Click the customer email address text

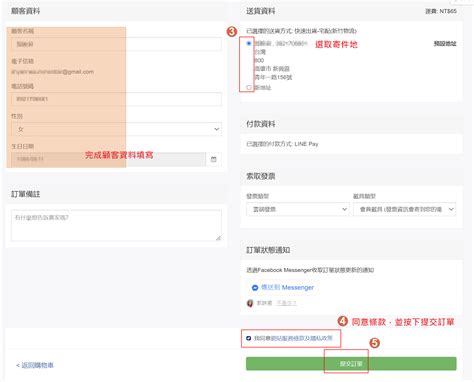52,72
